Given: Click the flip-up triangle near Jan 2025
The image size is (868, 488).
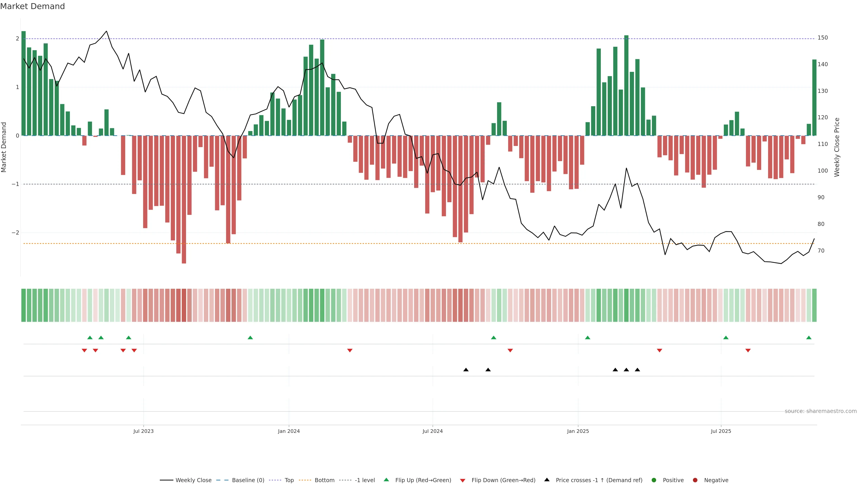Looking at the screenshot, I should tap(587, 338).
